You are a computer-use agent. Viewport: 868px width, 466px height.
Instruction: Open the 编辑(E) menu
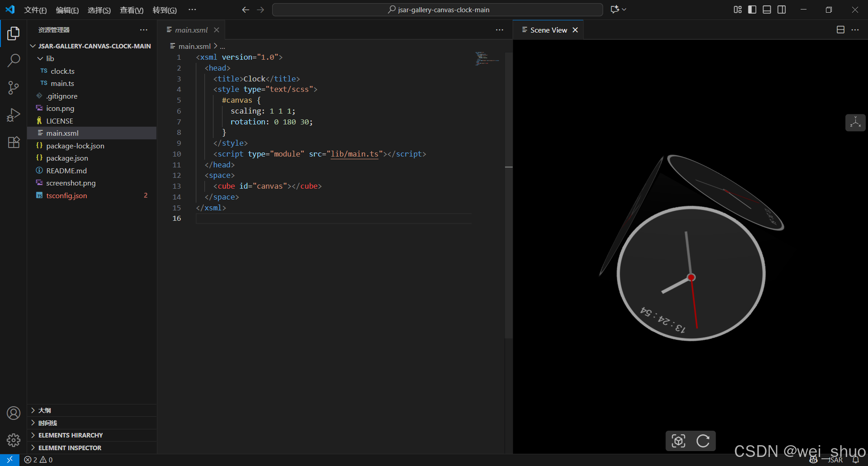pyautogui.click(x=67, y=10)
